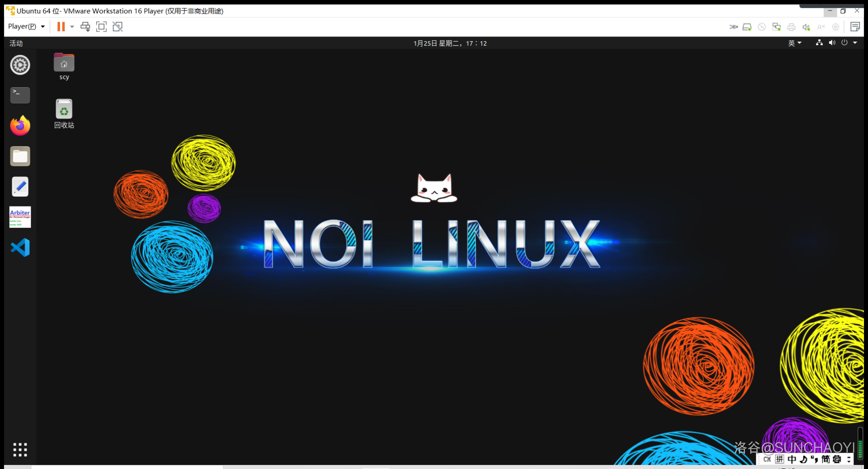
Task: Enter VMware full screen mode
Action: point(101,27)
